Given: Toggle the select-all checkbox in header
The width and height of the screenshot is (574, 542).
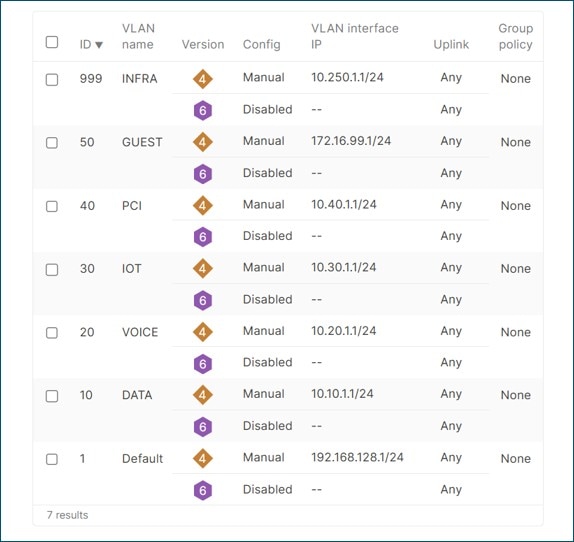Looking at the screenshot, I should pos(52,42).
